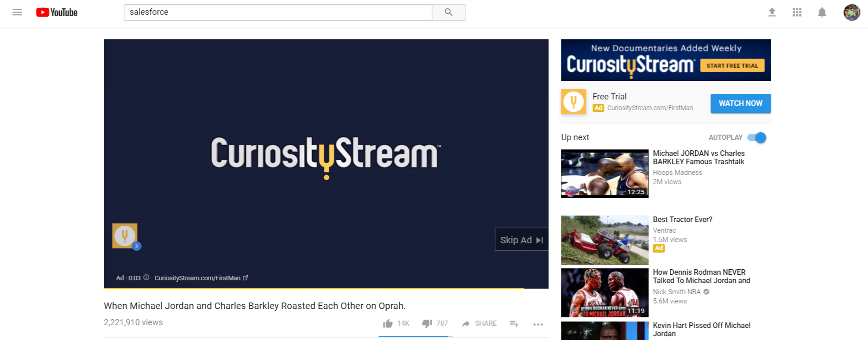Click the 1.5M views text
Screen dimensions: 868x340
pos(670,240)
